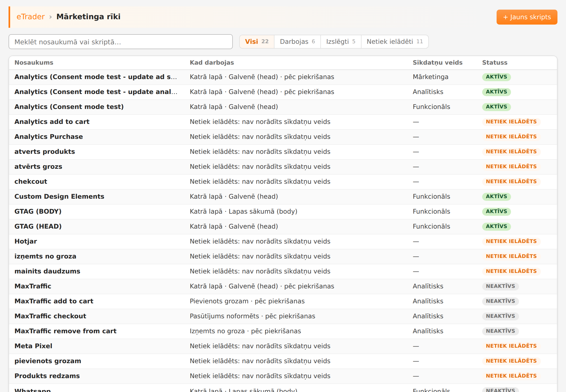This screenshot has width=566, height=392.
Task: Select the chekcout script row
Action: tap(283, 182)
